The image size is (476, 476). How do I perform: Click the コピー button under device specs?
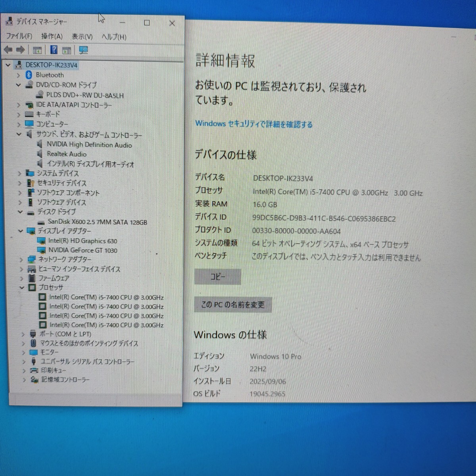pyautogui.click(x=218, y=276)
